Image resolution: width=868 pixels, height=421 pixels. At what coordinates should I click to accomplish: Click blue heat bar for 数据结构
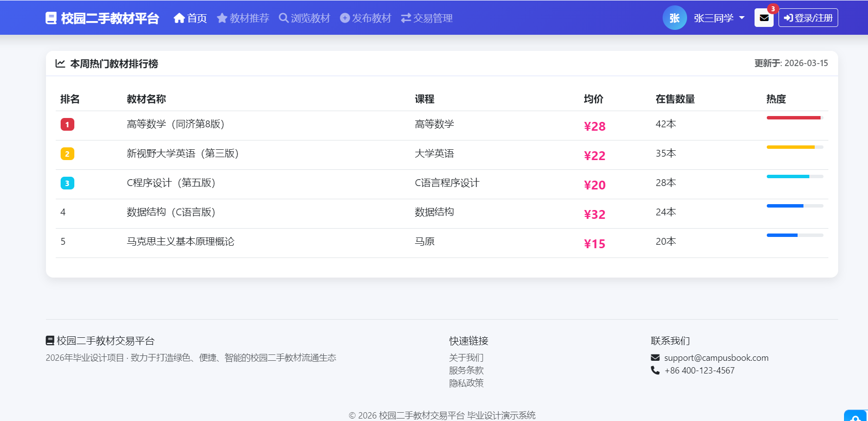785,206
